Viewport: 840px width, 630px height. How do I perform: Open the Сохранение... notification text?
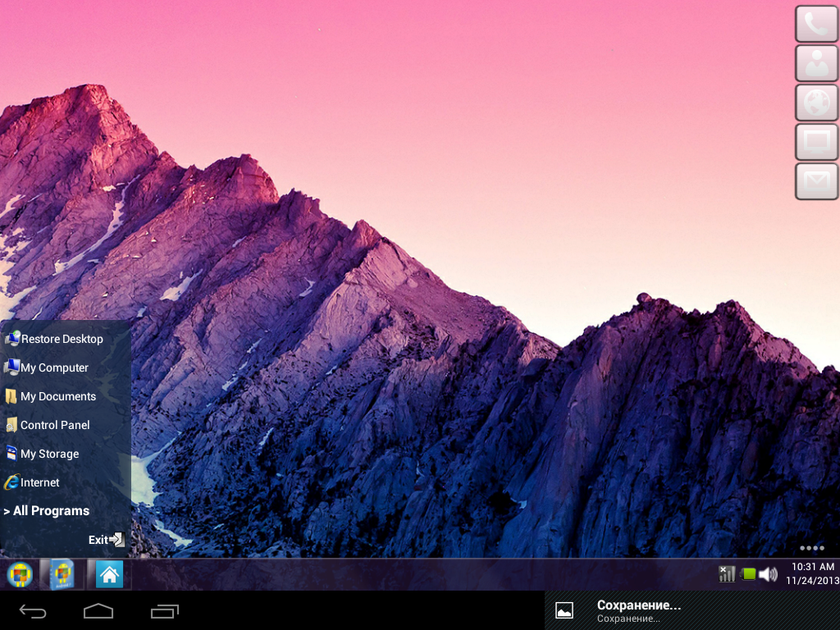coord(638,605)
